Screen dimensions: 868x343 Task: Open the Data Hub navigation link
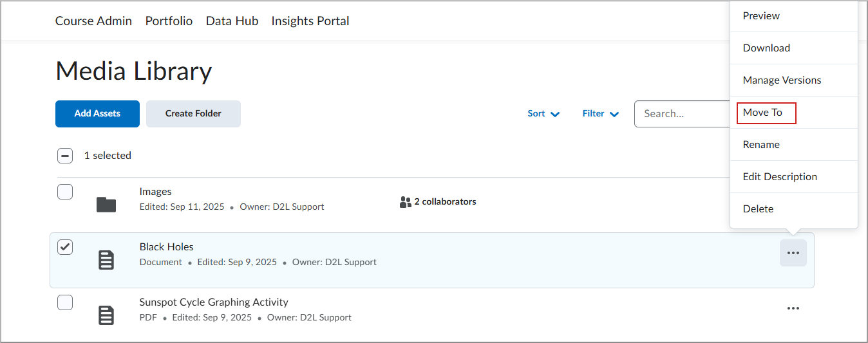point(232,21)
